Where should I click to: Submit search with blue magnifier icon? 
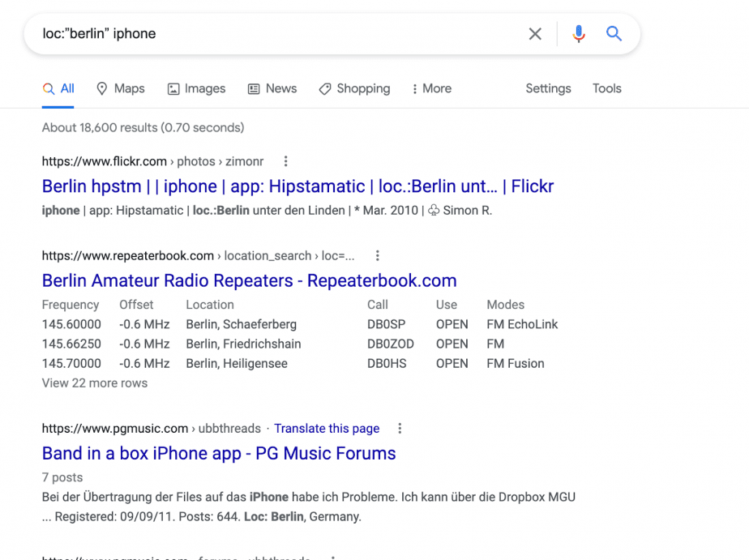614,33
